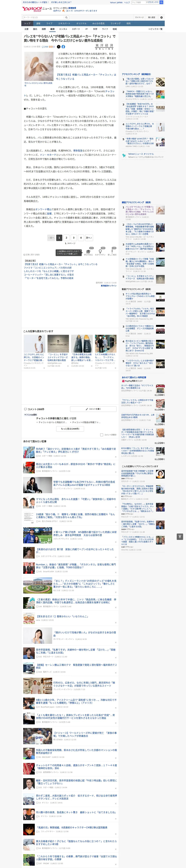
Task: Click the back-to-top arrow button
Action: click(180, 537)
